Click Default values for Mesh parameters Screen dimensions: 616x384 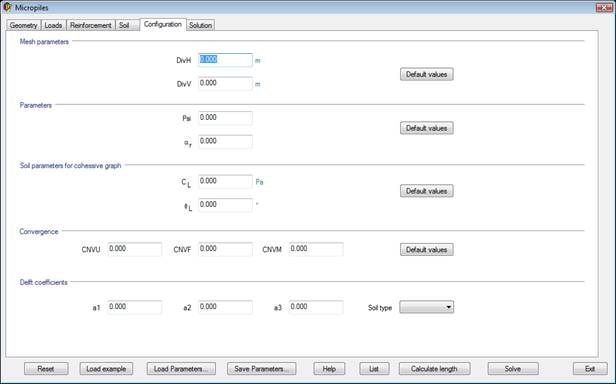(427, 74)
